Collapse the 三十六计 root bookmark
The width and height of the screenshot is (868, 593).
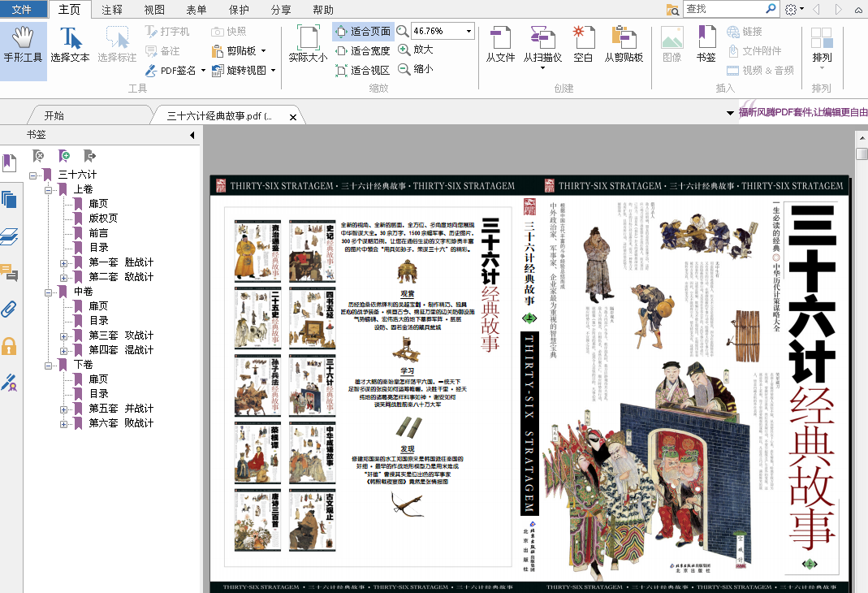(x=32, y=175)
